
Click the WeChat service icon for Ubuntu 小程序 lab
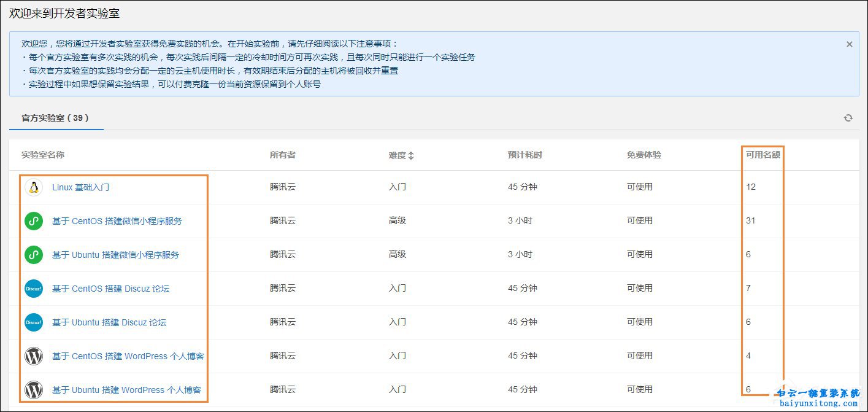33,254
